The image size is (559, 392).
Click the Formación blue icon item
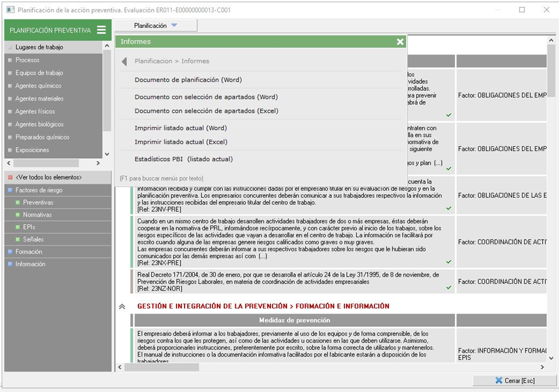pos(29,252)
